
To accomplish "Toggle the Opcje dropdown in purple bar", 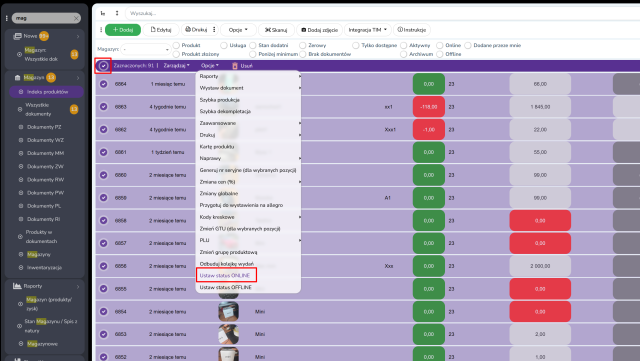I will click(210, 65).
